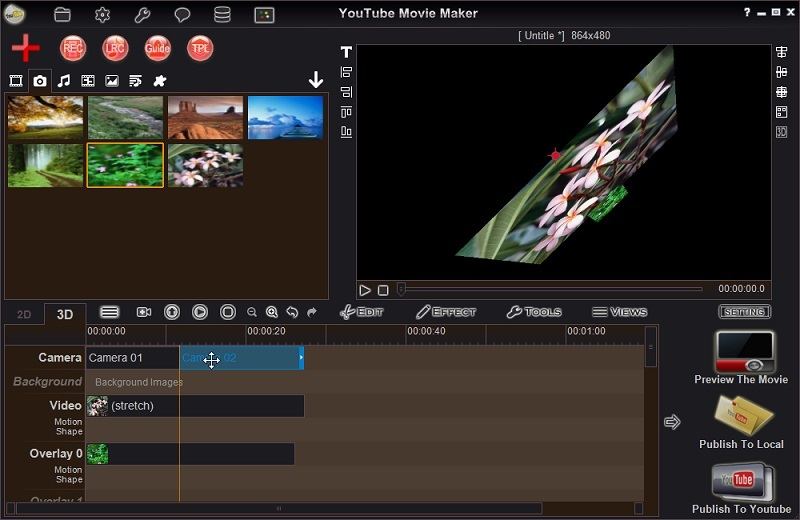Open the LRC lyrics tool

click(115, 48)
